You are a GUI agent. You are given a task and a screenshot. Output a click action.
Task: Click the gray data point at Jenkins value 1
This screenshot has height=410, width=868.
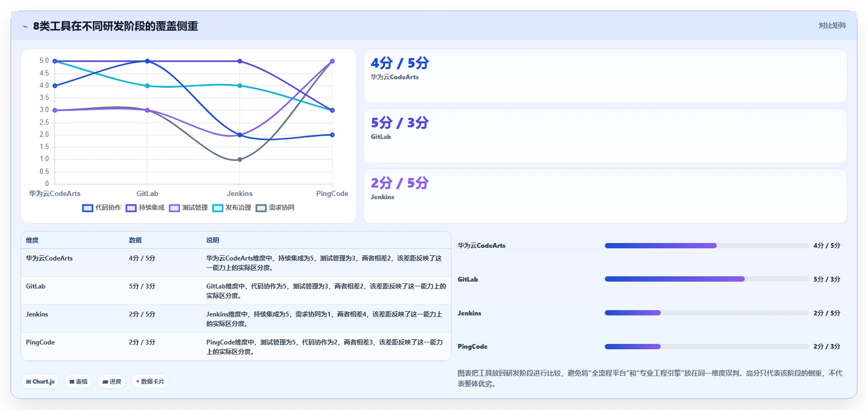[x=239, y=160]
